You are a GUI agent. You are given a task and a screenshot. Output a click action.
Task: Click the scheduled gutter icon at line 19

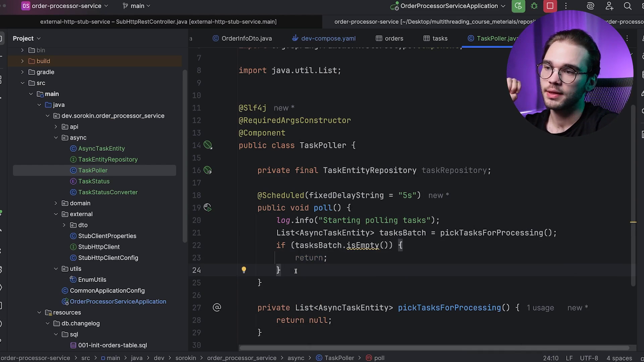(x=208, y=208)
